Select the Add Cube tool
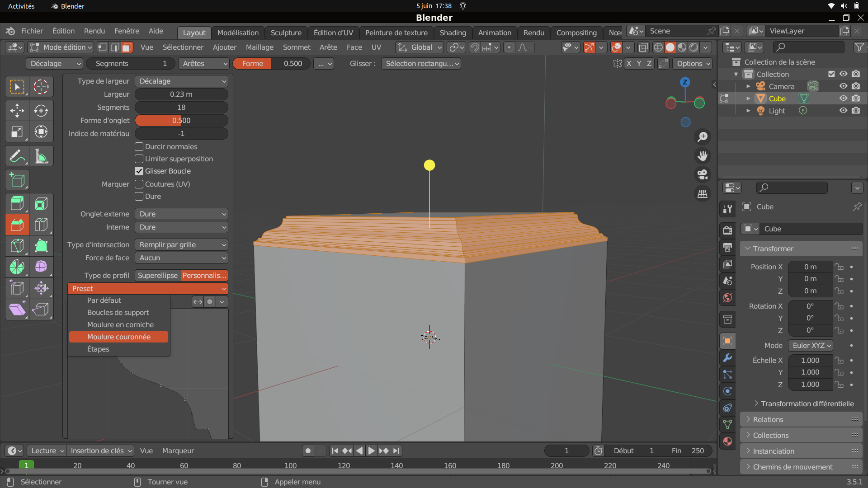The width and height of the screenshot is (868, 488). click(17, 180)
